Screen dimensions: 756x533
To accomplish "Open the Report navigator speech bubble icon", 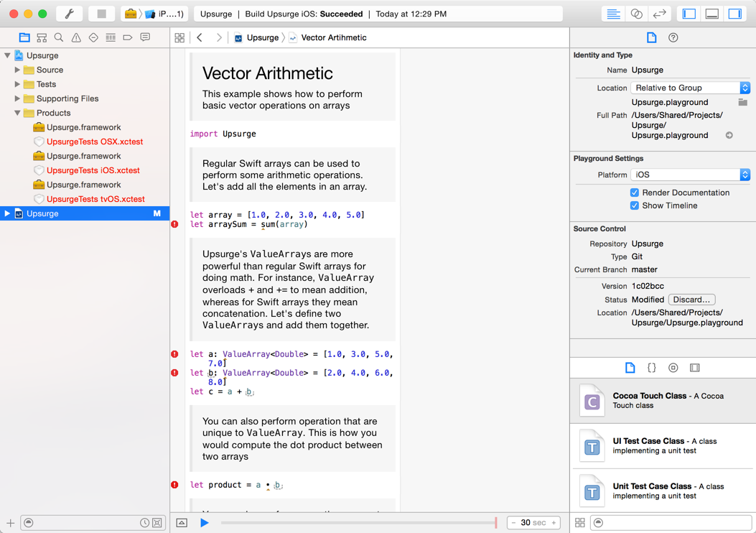I will [x=145, y=37].
